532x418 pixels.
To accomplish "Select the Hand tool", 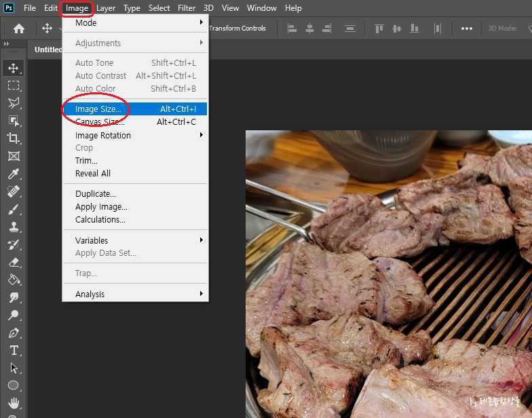I will (x=14, y=403).
